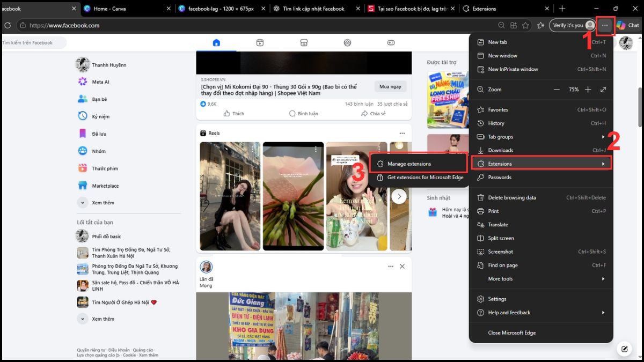The width and height of the screenshot is (644, 362).
Task: Select Delete browsing data
Action: click(541, 197)
